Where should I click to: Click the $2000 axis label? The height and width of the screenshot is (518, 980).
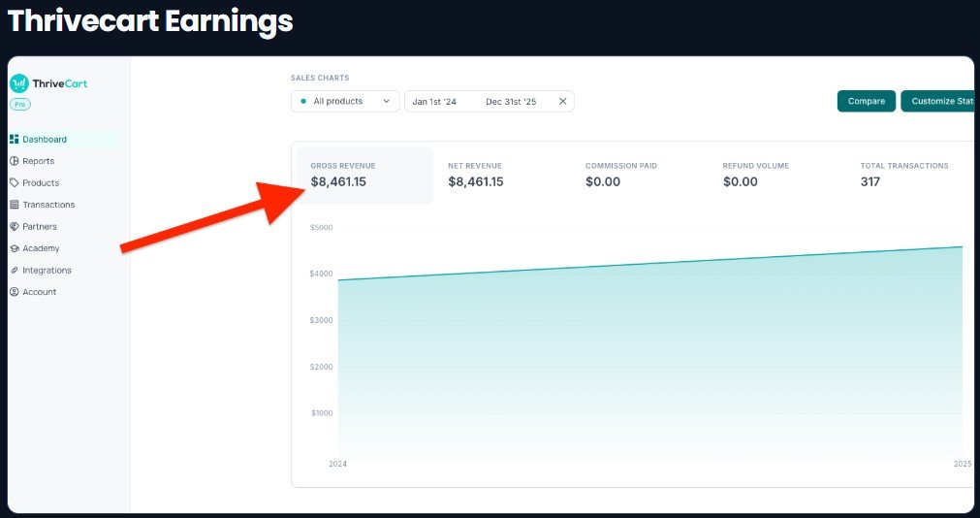(x=321, y=367)
